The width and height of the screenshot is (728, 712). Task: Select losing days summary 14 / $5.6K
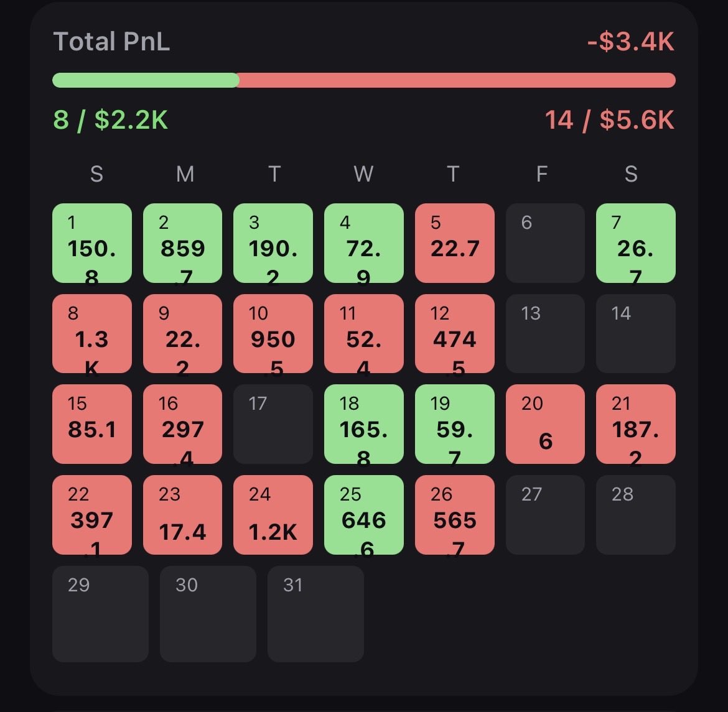(x=609, y=119)
